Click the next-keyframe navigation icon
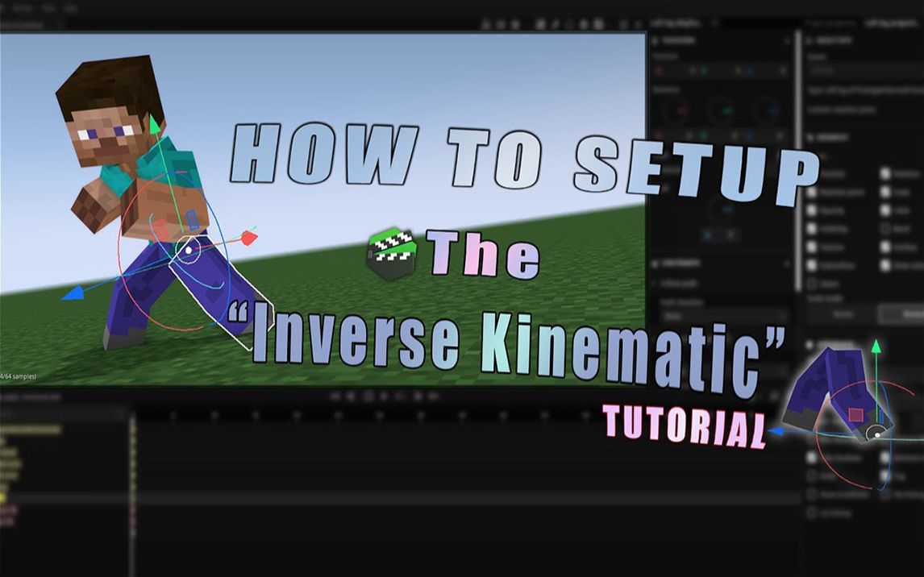Image resolution: width=924 pixels, height=577 pixels. tap(399, 396)
